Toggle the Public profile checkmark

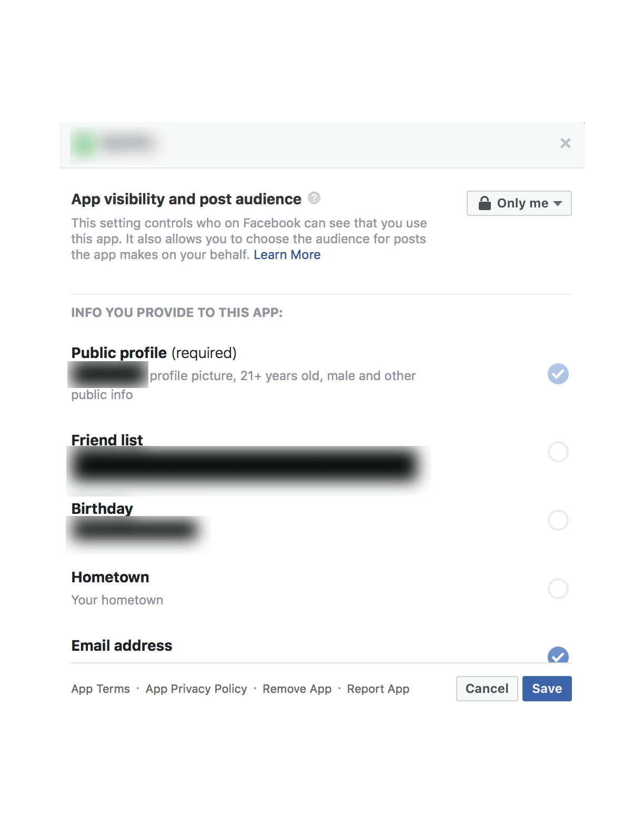click(558, 374)
